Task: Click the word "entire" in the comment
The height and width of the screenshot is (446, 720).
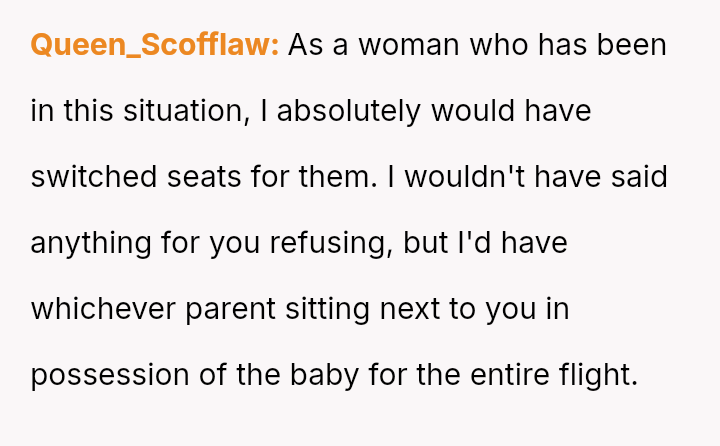Action: pos(510,374)
